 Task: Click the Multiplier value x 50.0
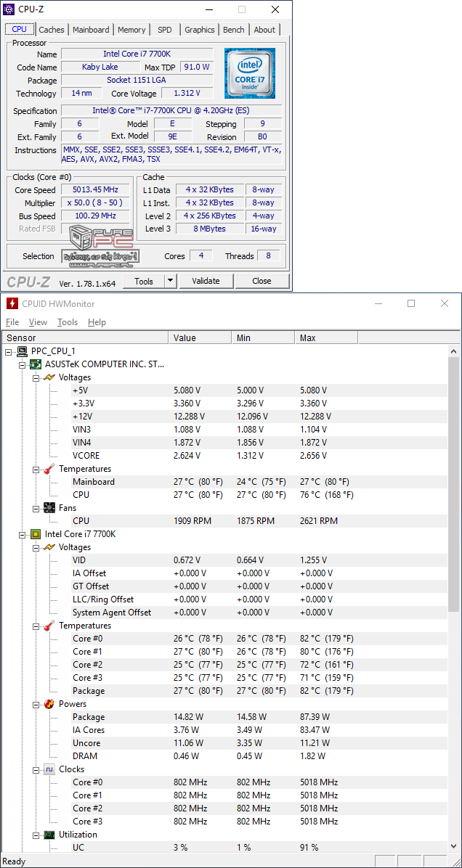click(x=94, y=202)
